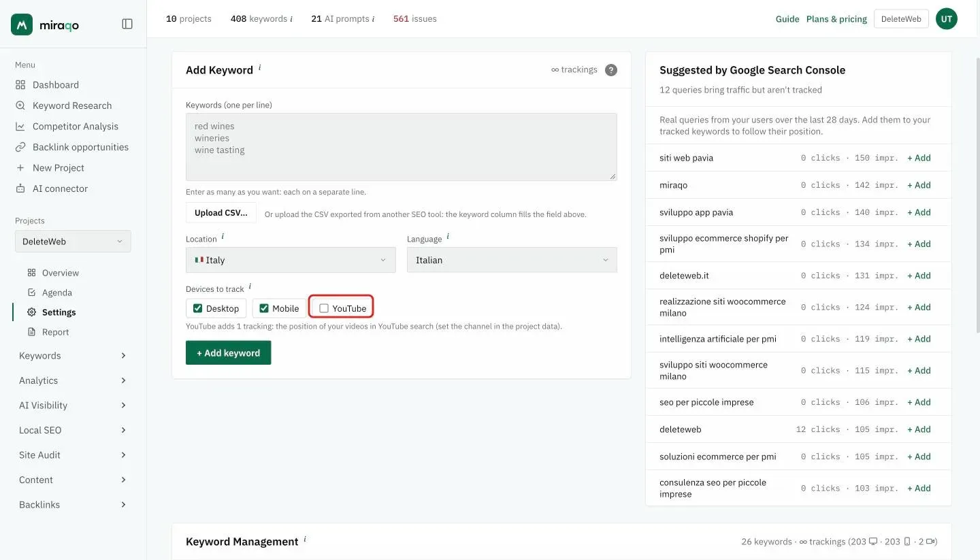This screenshot has height=560, width=980.
Task: Add the 'seo per piccole imprese' query
Action: coord(919,402)
